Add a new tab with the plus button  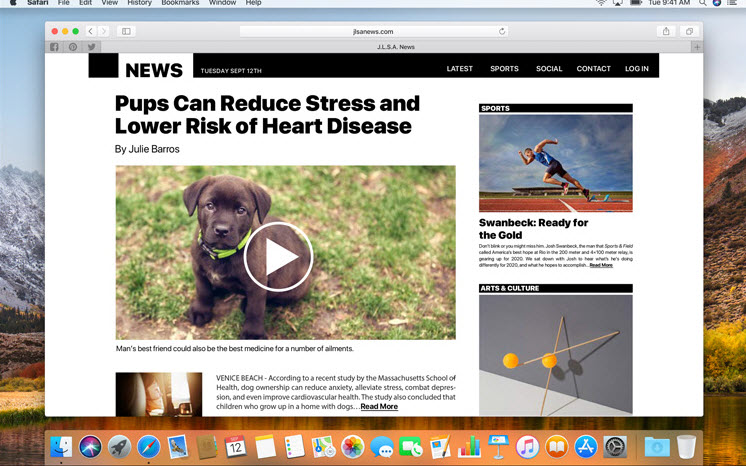pos(697,47)
